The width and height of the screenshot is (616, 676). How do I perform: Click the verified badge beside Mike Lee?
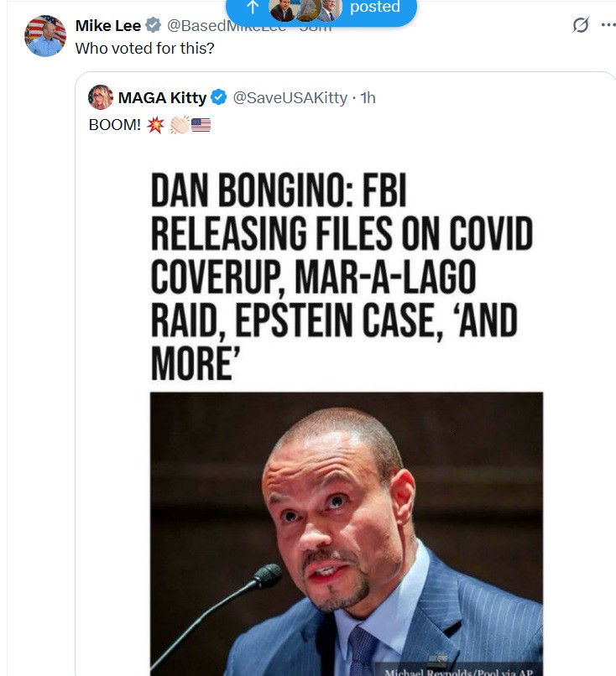pos(154,26)
